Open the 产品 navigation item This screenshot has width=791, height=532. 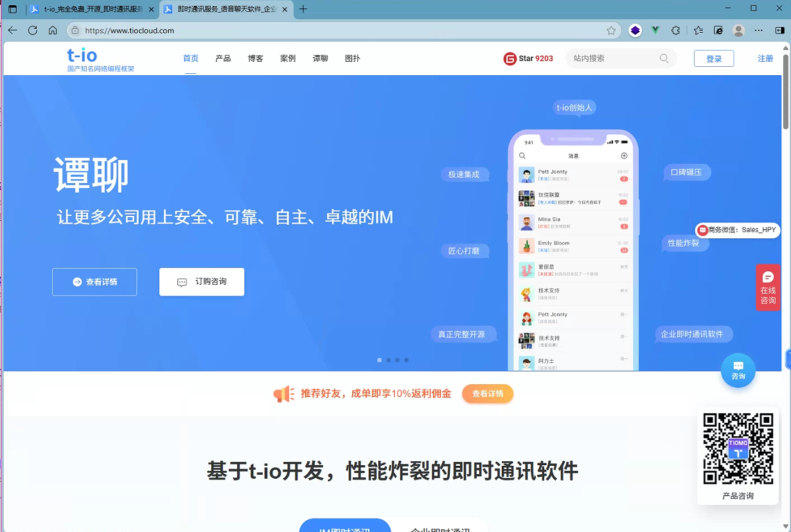click(x=223, y=58)
